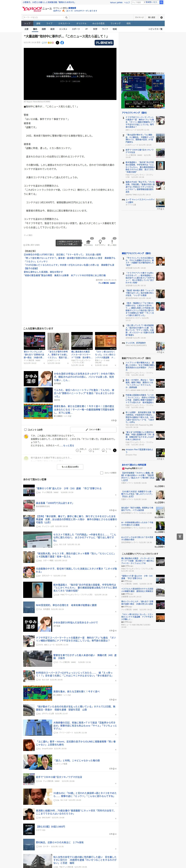Click the video warning triangle icon

coord(70,67)
